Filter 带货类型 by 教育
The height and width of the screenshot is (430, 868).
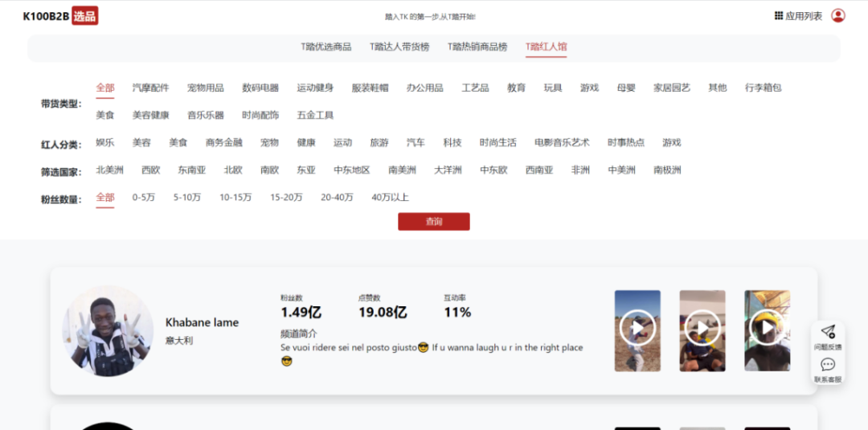[516, 88]
